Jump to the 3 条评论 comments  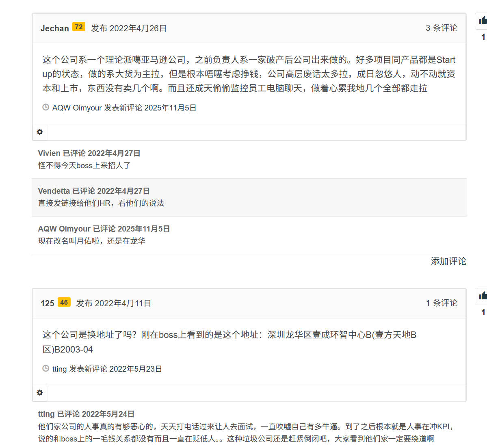tap(442, 28)
